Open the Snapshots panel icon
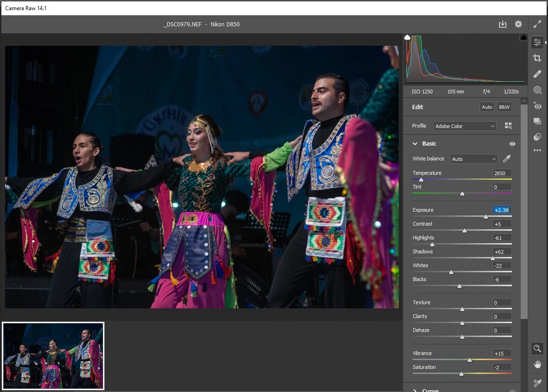 click(x=537, y=121)
